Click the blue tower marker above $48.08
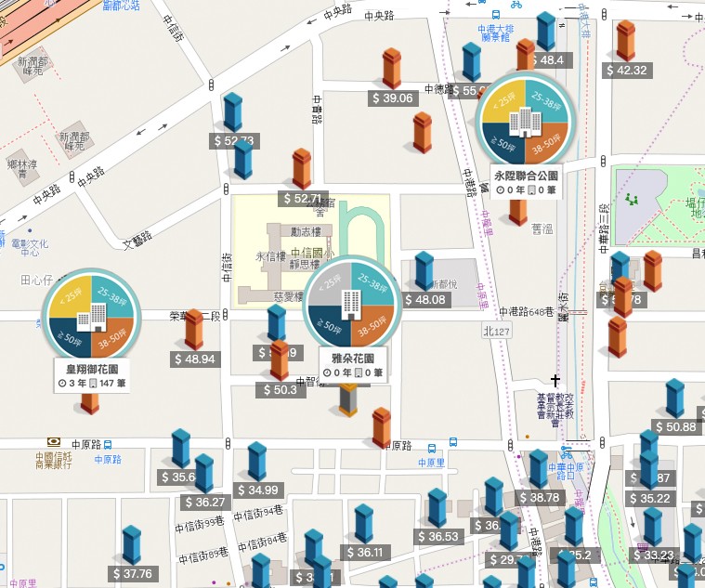 click(424, 270)
